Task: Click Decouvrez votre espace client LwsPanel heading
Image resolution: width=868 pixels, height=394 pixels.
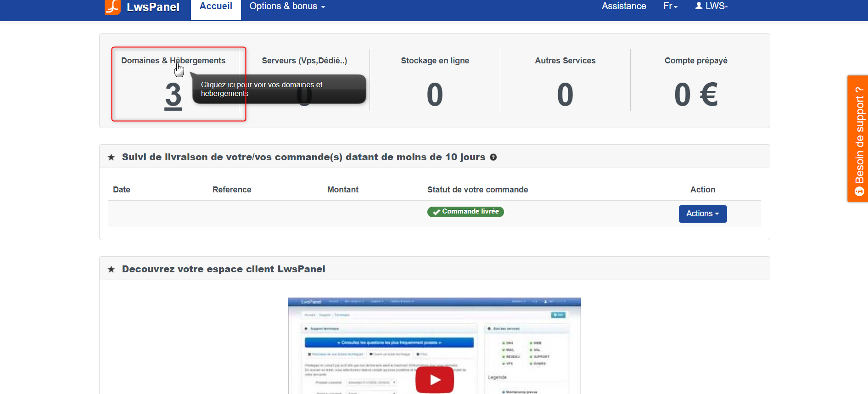Action: coord(224,269)
